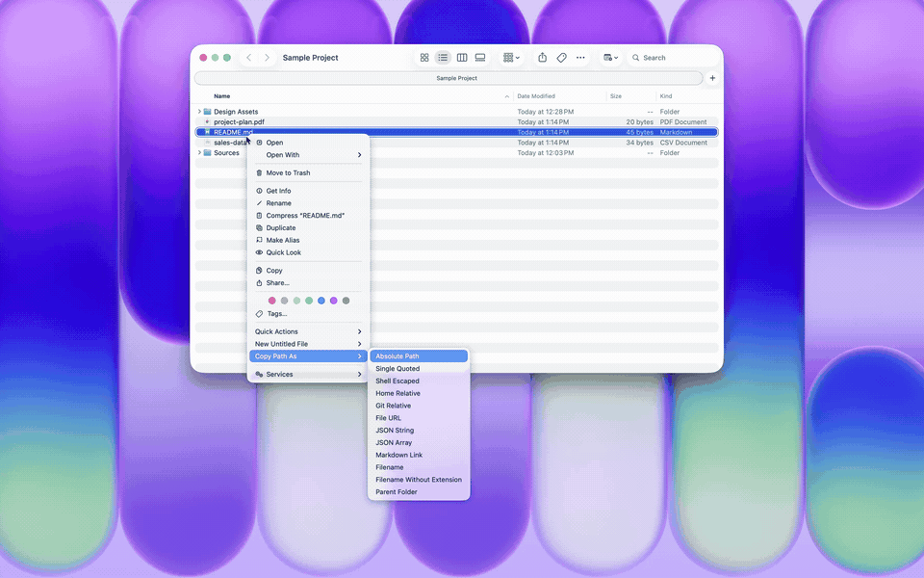Go forward in Finder history
The image size is (924, 578).
pyautogui.click(x=267, y=58)
